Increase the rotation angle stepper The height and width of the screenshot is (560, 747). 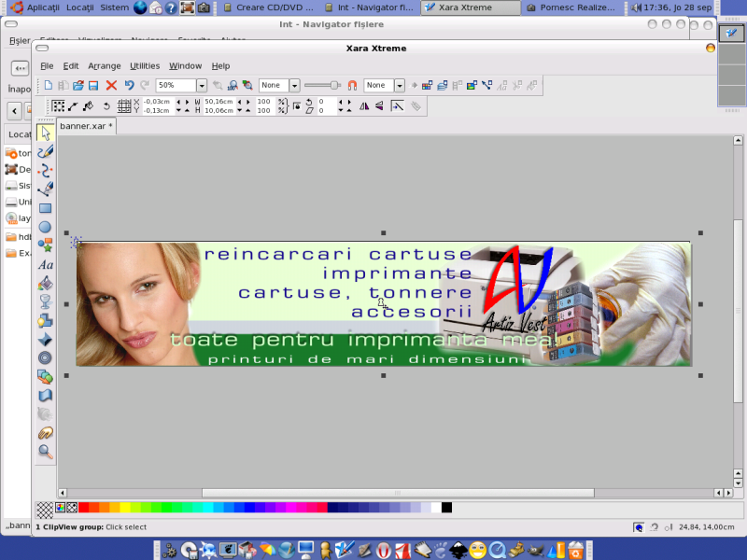point(349,102)
